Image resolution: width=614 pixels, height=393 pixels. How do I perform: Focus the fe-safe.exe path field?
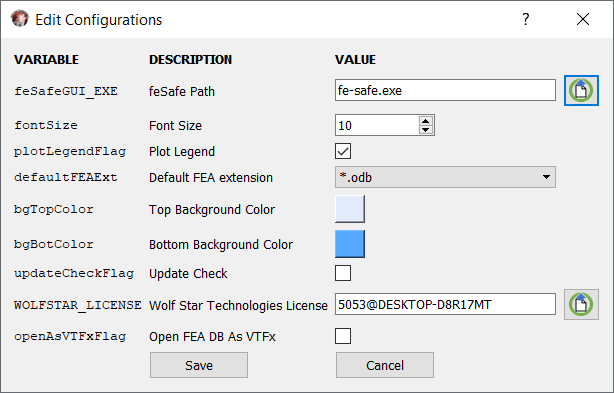click(x=445, y=90)
